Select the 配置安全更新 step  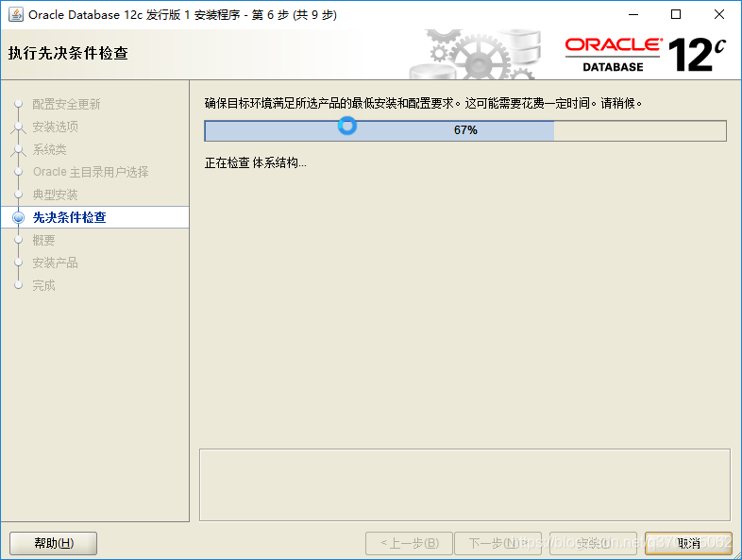[x=66, y=104]
